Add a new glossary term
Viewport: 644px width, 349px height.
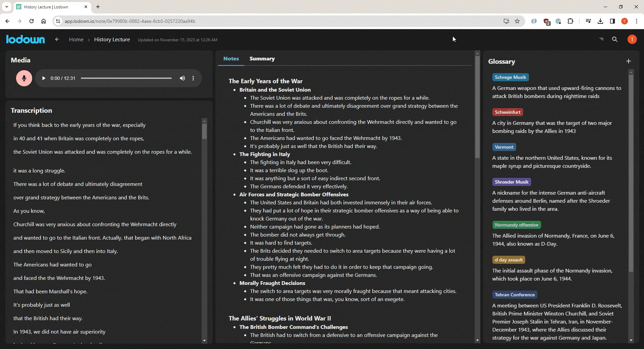click(628, 61)
